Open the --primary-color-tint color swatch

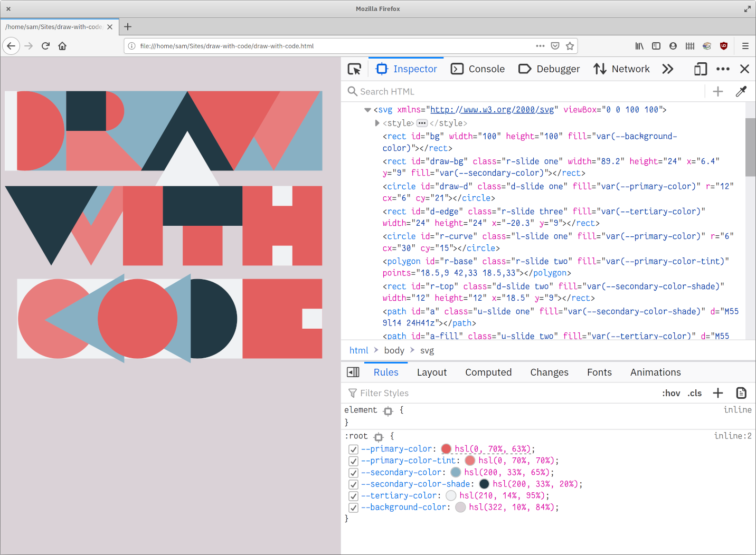coord(470,461)
